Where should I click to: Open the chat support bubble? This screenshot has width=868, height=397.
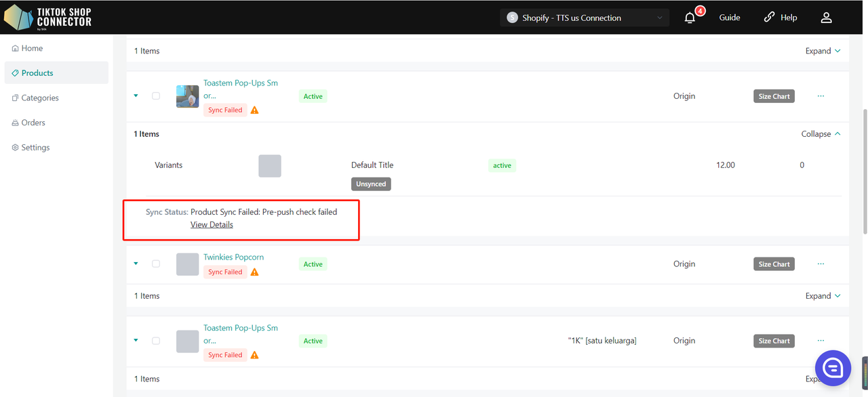pos(833,368)
